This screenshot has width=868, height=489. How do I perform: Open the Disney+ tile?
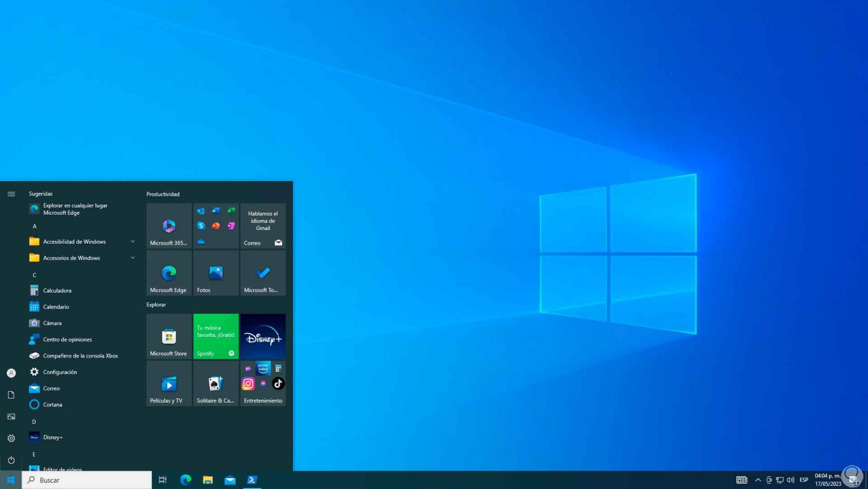(x=263, y=336)
